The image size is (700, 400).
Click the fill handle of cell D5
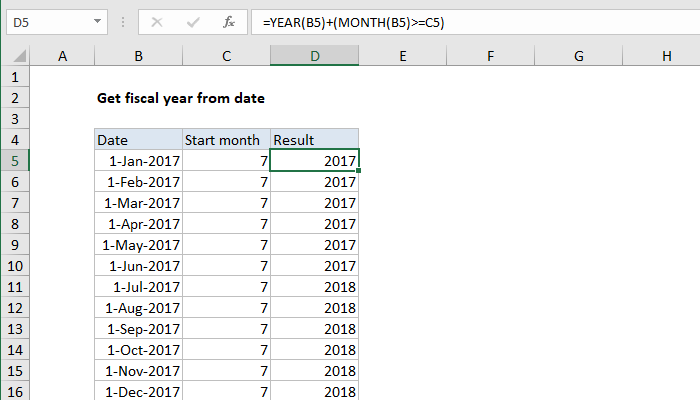coord(358,171)
